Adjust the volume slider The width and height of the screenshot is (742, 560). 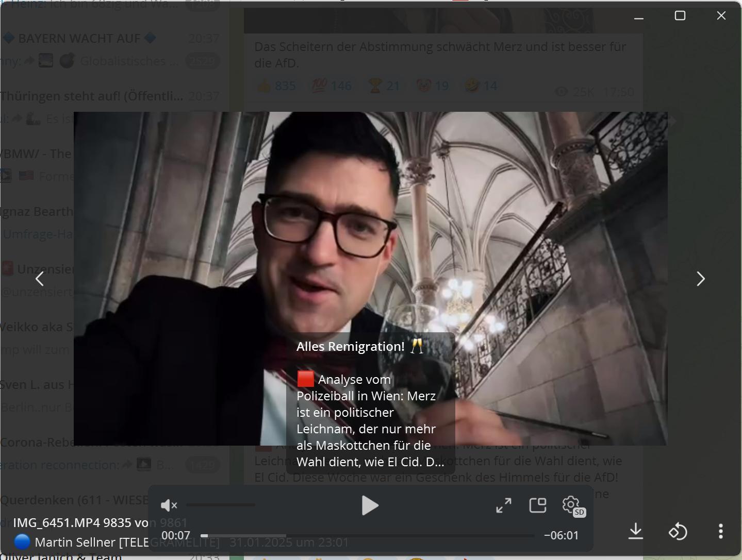pyautogui.click(x=221, y=505)
